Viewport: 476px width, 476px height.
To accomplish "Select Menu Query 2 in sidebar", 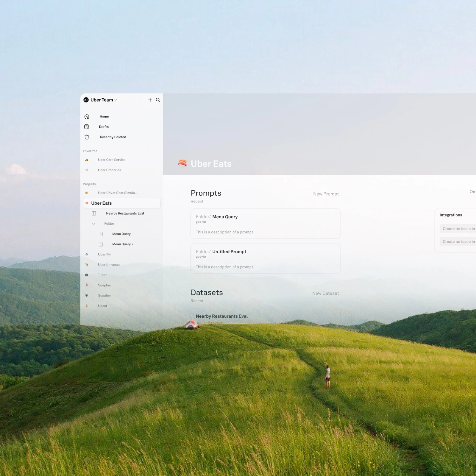I will (x=122, y=244).
